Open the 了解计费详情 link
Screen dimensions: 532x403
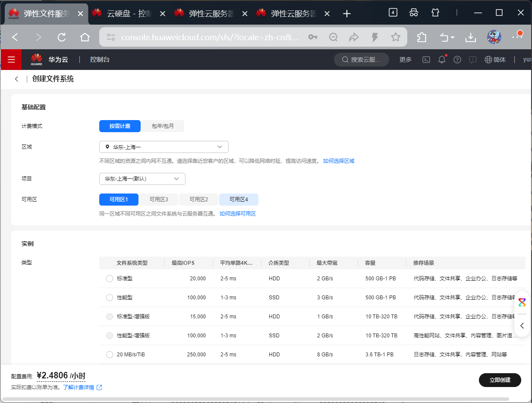click(82, 387)
